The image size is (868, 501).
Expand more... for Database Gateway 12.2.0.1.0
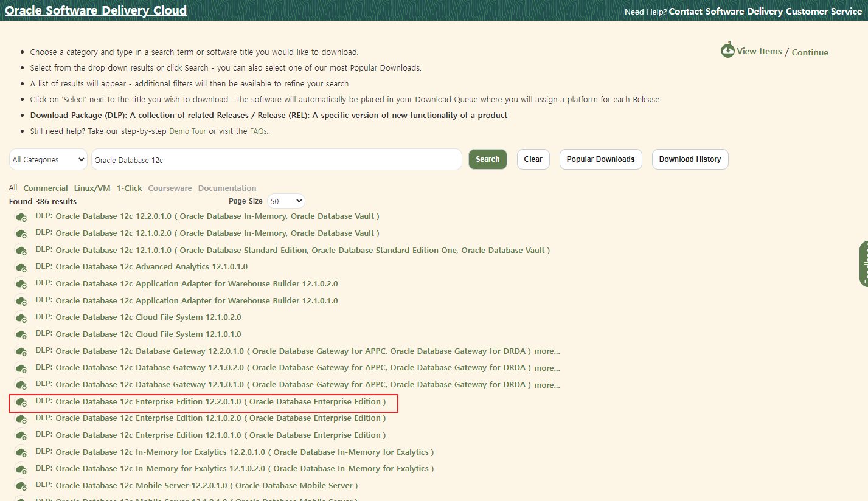tap(547, 351)
